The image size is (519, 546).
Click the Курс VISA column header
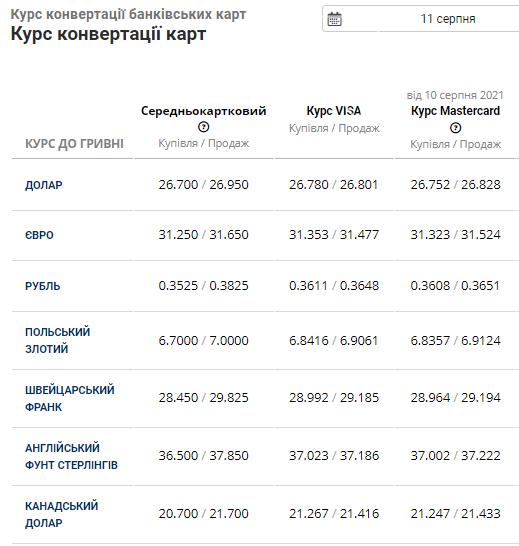[334, 111]
